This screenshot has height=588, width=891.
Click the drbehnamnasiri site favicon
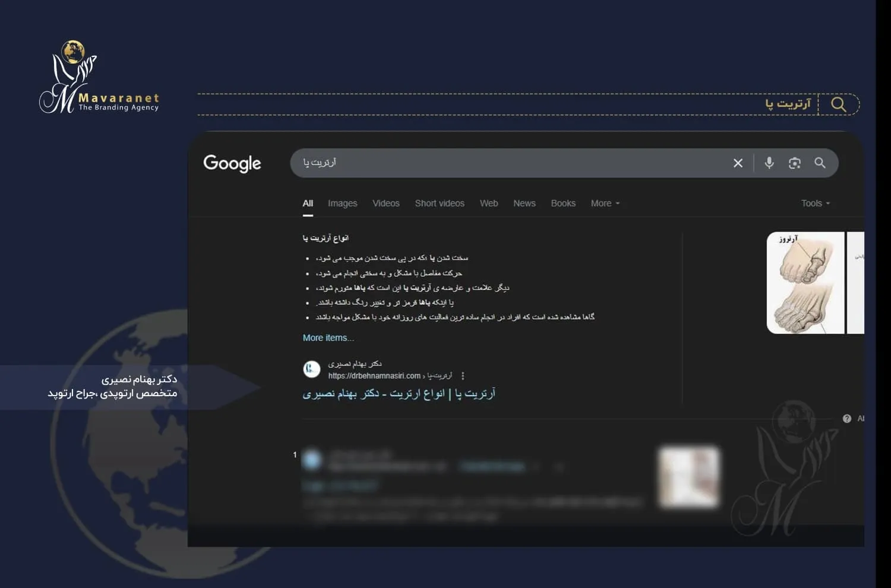click(x=312, y=369)
